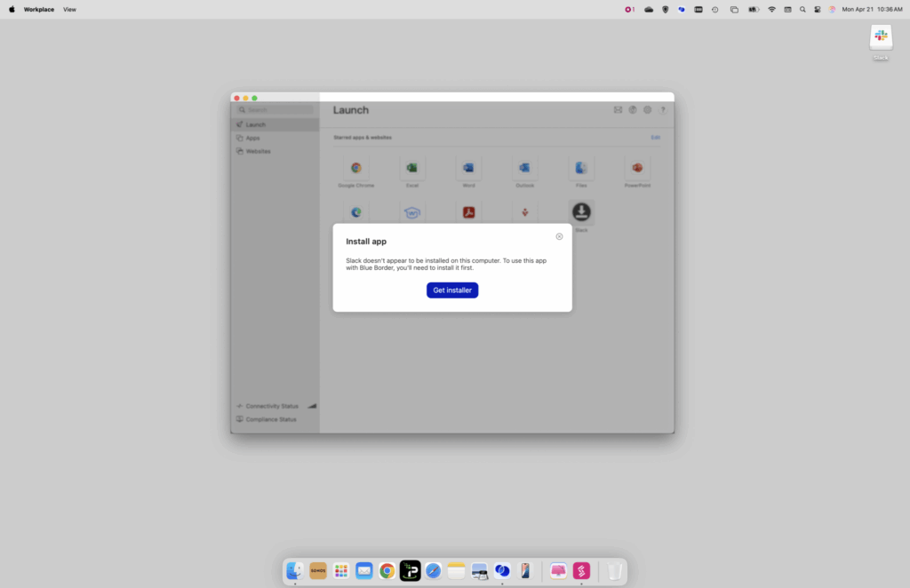
Task: Switch to Websites in the sidebar
Action: click(x=258, y=151)
